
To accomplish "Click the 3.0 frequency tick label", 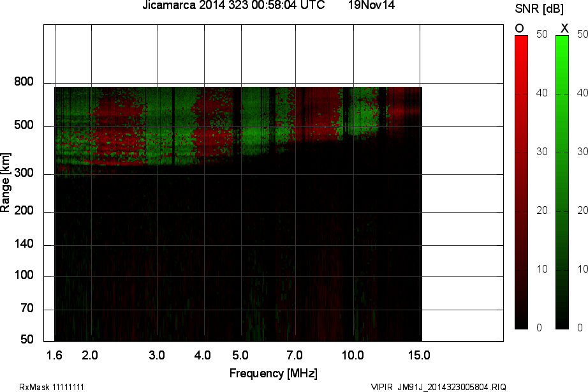I will pos(157,355).
